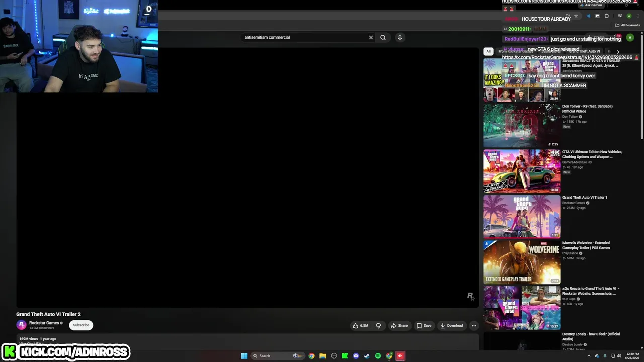Open PlayStation channel under Wolverine video
Screen dimensions: 644x362
pyautogui.click(x=570, y=253)
